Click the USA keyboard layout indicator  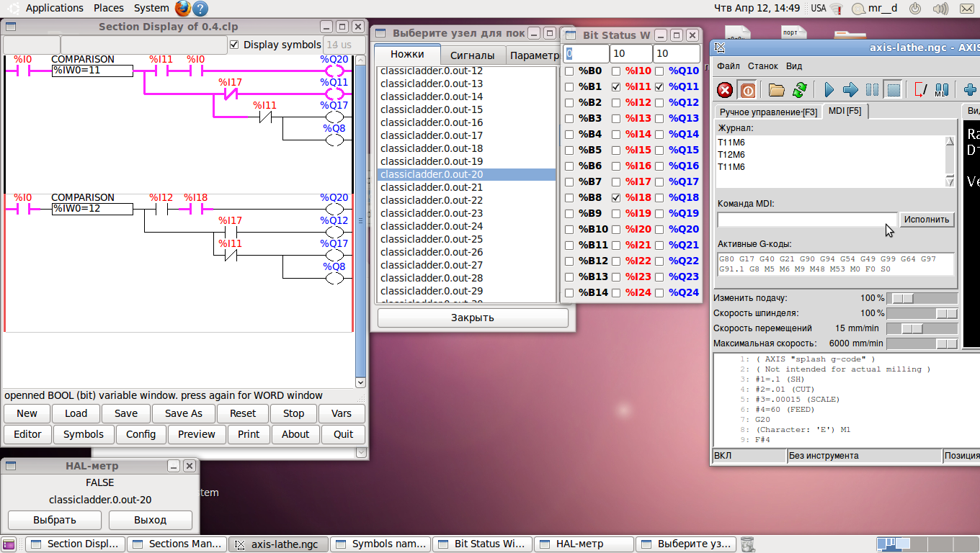[819, 9]
